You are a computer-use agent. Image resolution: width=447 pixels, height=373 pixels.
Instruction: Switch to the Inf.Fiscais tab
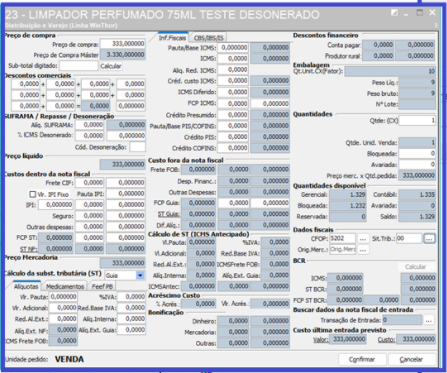172,37
